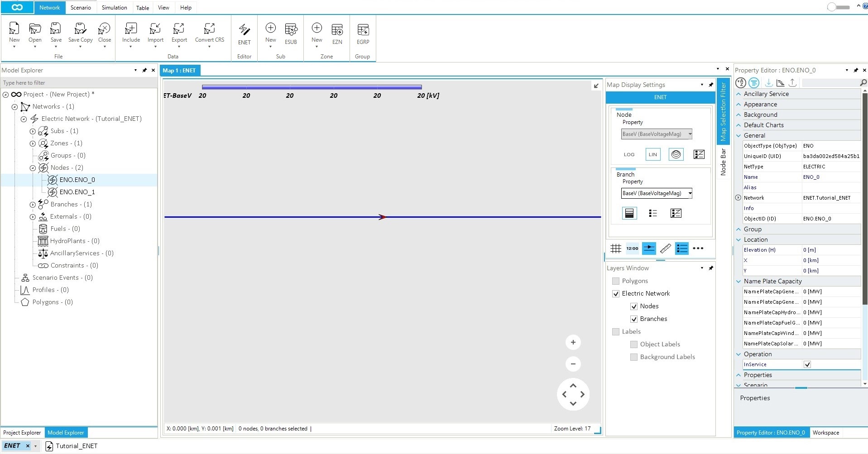This screenshot has width=868, height=454.
Task: Collapse the Nodes tree node
Action: point(33,168)
